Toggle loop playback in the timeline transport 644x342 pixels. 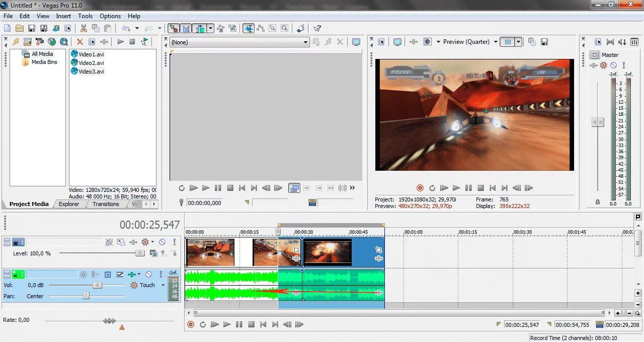[x=203, y=325]
